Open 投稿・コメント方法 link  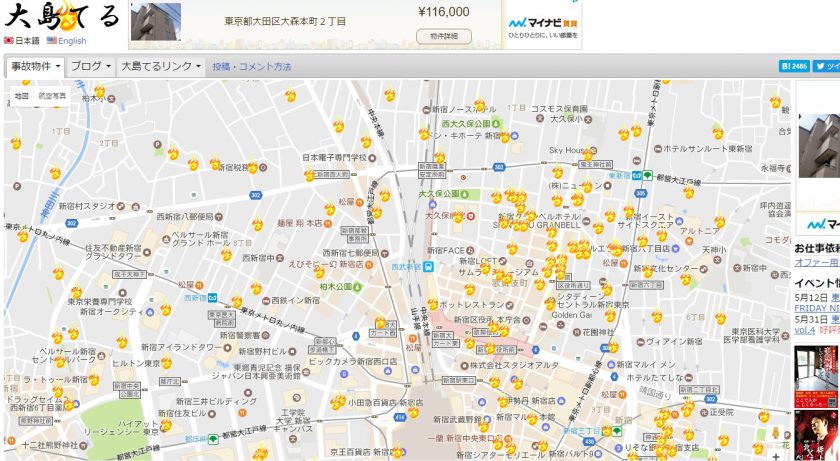point(252,67)
